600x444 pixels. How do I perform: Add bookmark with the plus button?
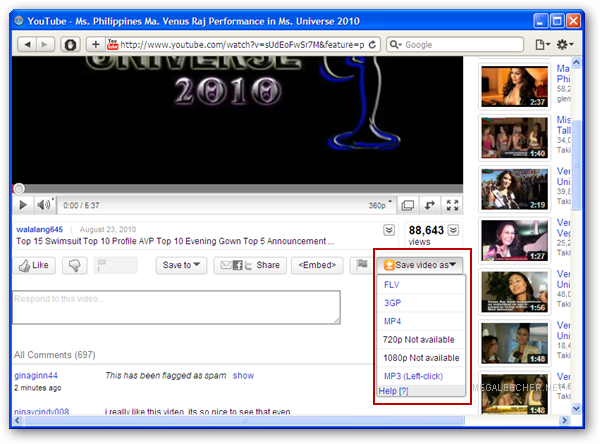pyautogui.click(x=96, y=45)
